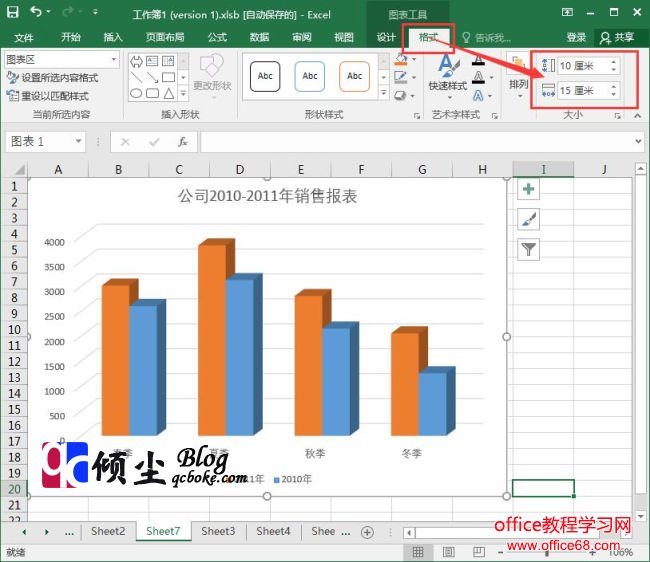The image size is (650, 562).
Task: Click Format Selection button
Action: pos(59,78)
